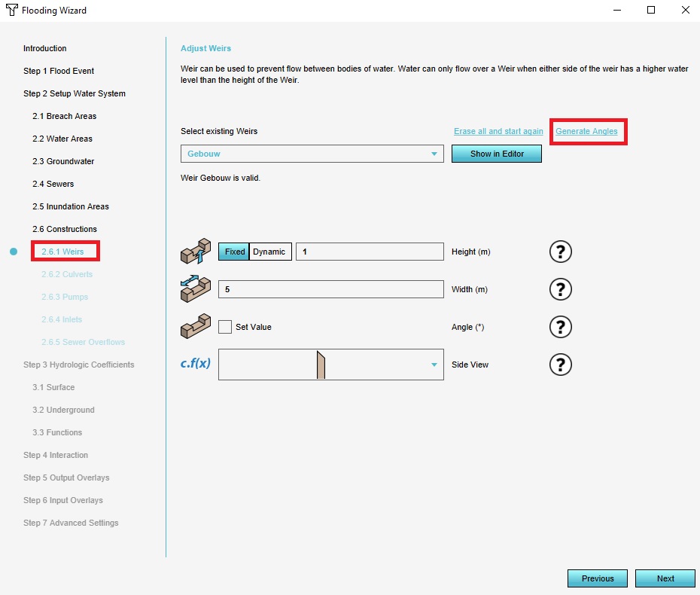The image size is (700, 595).
Task: Click the c.f(x) coefficient function icon
Action: pos(196,365)
